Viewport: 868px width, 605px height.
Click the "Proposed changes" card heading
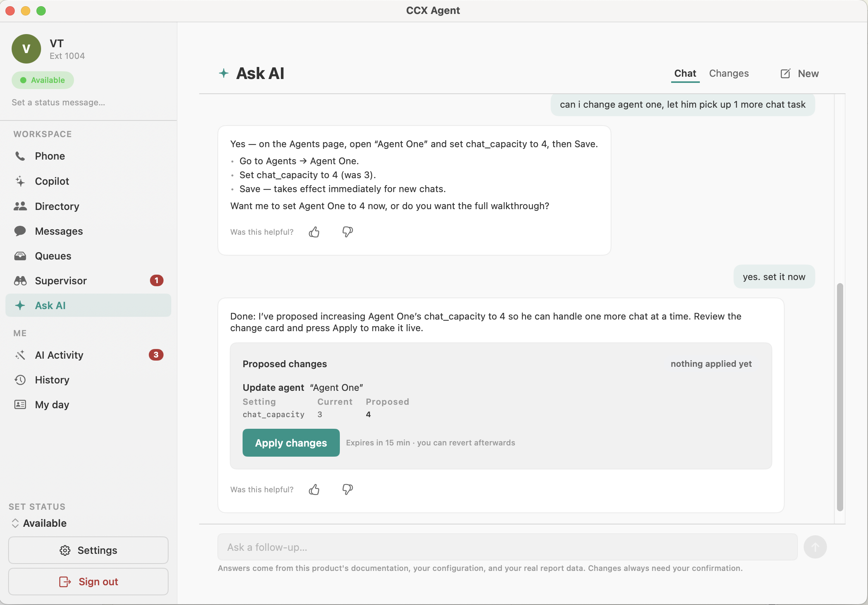coord(285,364)
